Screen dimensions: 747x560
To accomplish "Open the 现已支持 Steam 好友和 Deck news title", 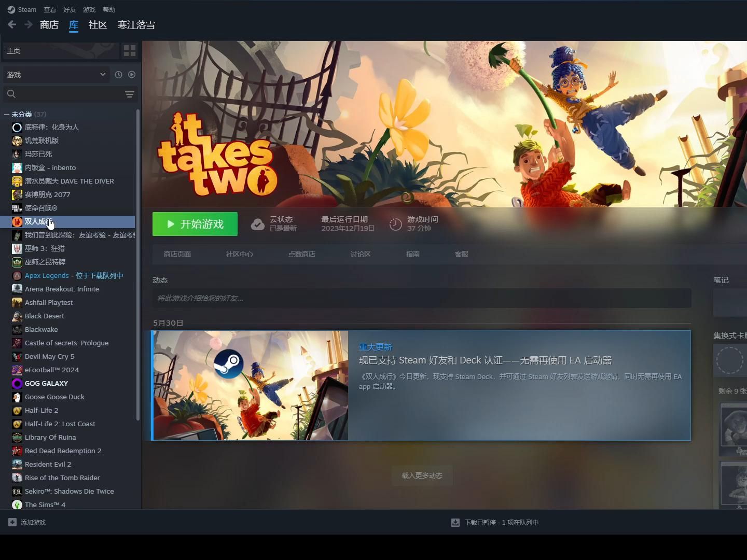I will point(486,360).
